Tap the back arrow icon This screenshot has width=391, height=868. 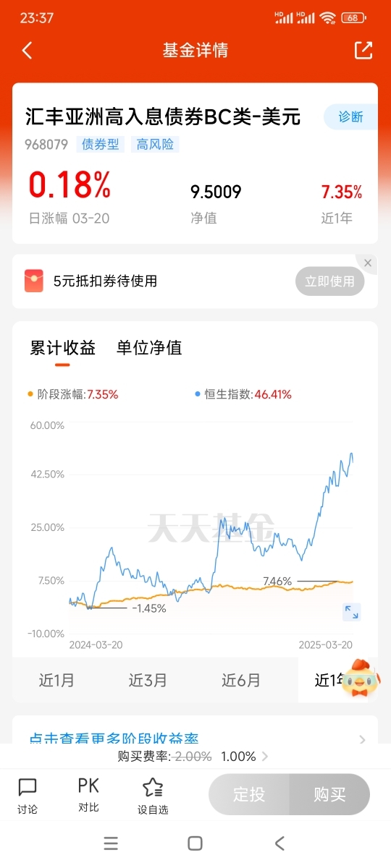[28, 51]
